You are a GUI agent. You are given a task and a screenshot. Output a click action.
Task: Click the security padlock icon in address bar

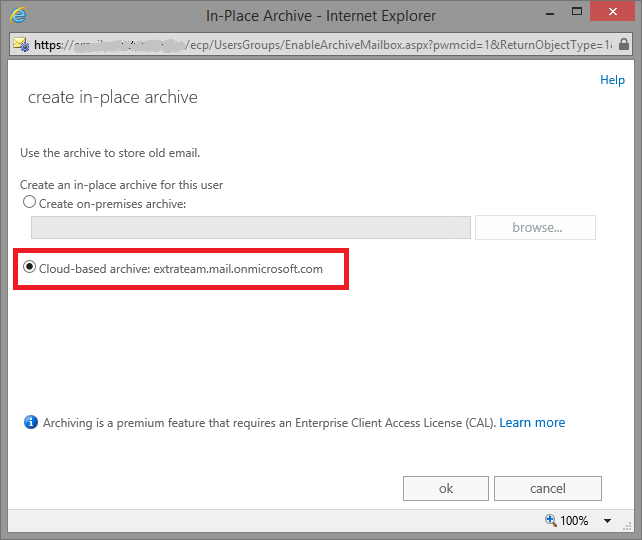pos(624,45)
